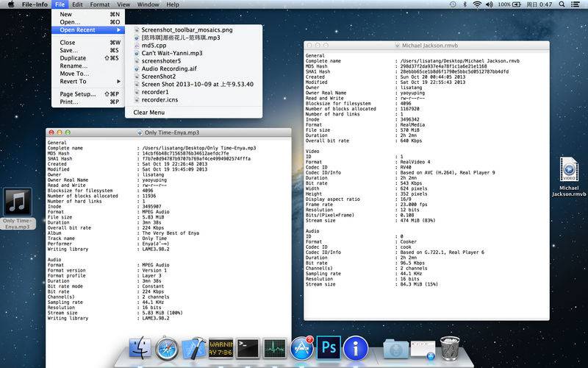Image resolution: width=588 pixels, height=368 pixels.
Task: Choose Move To... from the File menu
Action: (88, 74)
